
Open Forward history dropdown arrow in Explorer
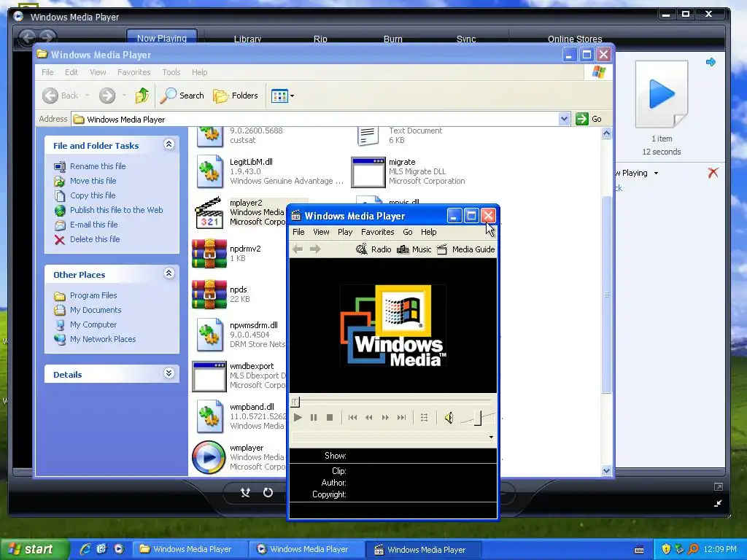pos(124,96)
